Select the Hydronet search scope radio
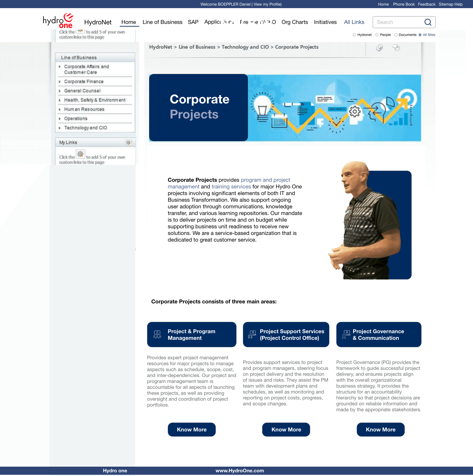The image size is (473, 476). 354,35
